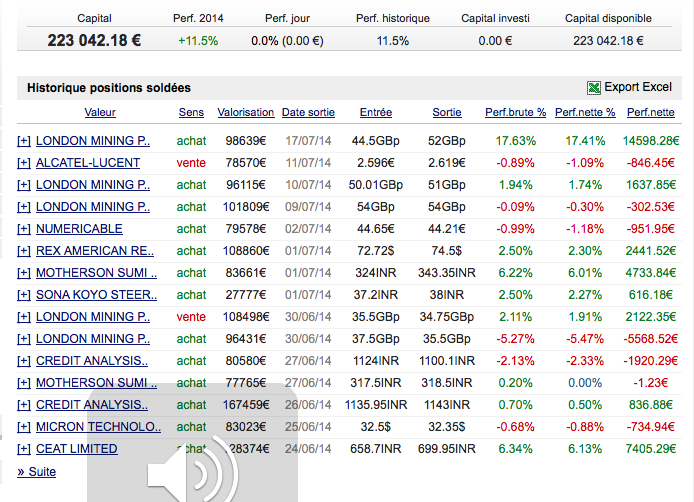Open the ALCATEL-LUCENT stock link
The height and width of the screenshot is (502, 694).
(x=88, y=163)
